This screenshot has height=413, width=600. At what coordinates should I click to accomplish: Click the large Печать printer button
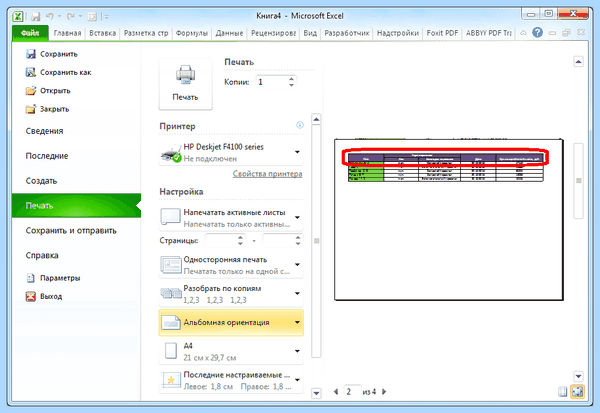(186, 84)
